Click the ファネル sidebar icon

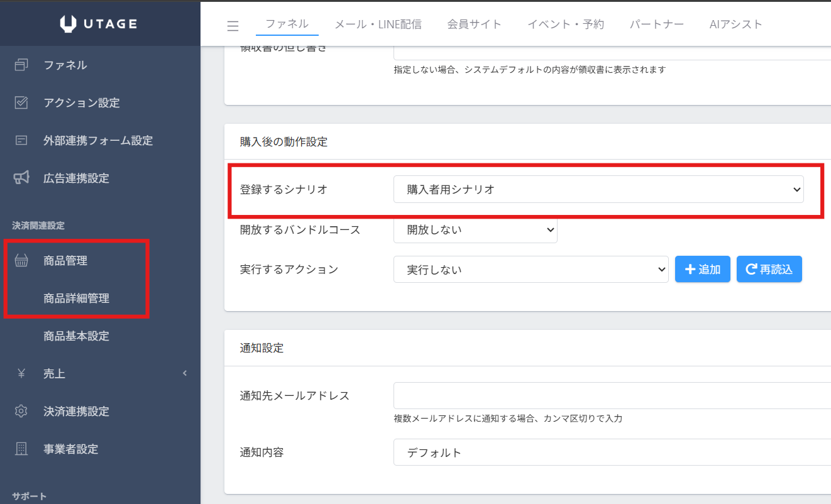click(x=21, y=65)
